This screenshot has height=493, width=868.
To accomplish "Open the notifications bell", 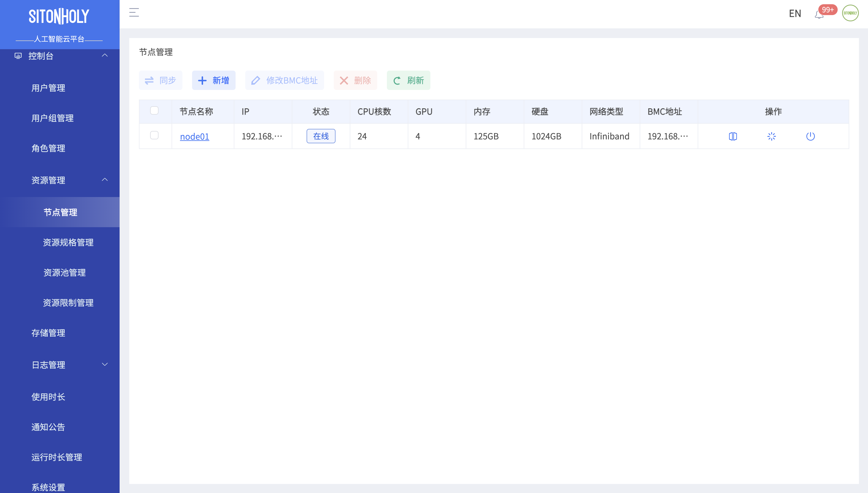I will pyautogui.click(x=819, y=14).
